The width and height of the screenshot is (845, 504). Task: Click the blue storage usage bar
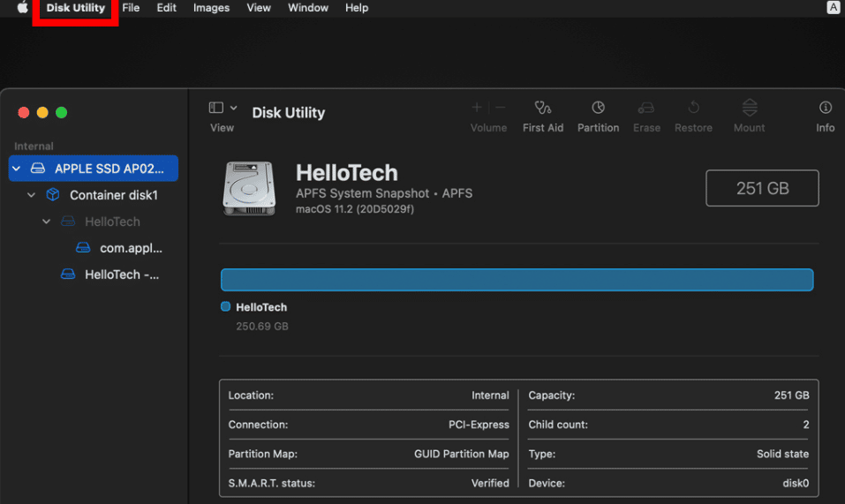pyautogui.click(x=517, y=280)
